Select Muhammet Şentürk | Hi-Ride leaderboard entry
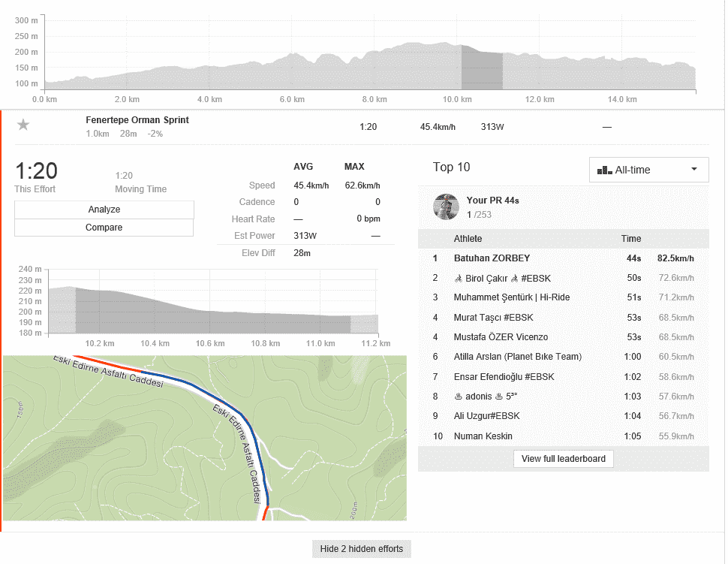Image resolution: width=728 pixels, height=564 pixels. tap(511, 297)
